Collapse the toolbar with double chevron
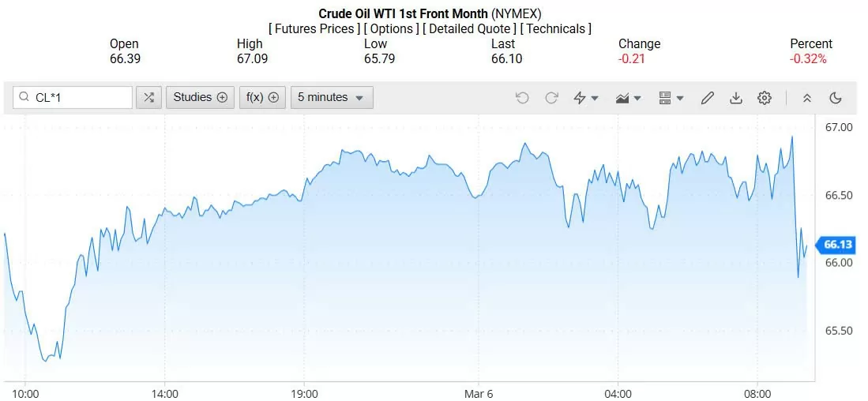 pos(807,98)
